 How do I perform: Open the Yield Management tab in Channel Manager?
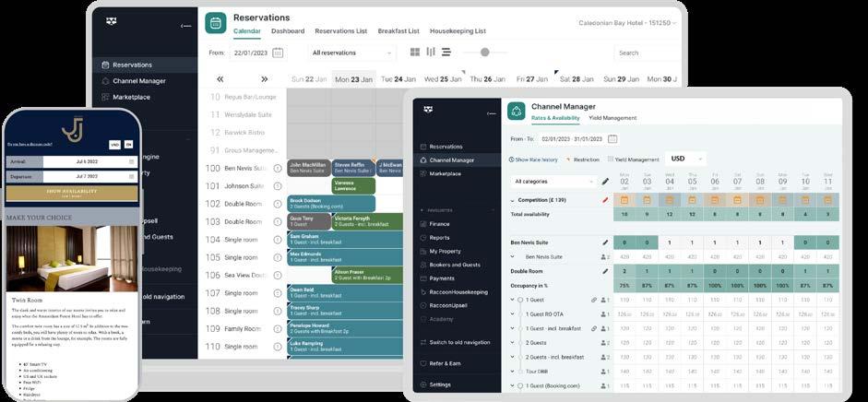tap(612, 118)
